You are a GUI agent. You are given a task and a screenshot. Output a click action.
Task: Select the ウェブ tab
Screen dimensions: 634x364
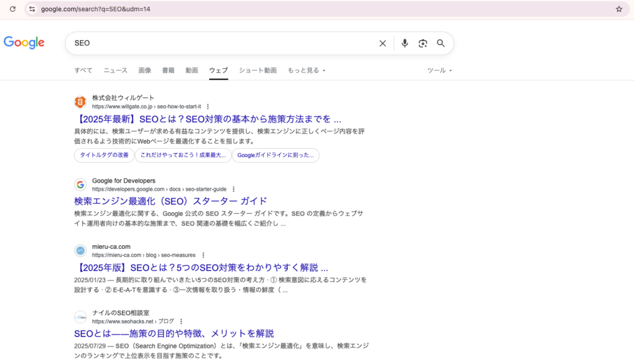tap(219, 71)
